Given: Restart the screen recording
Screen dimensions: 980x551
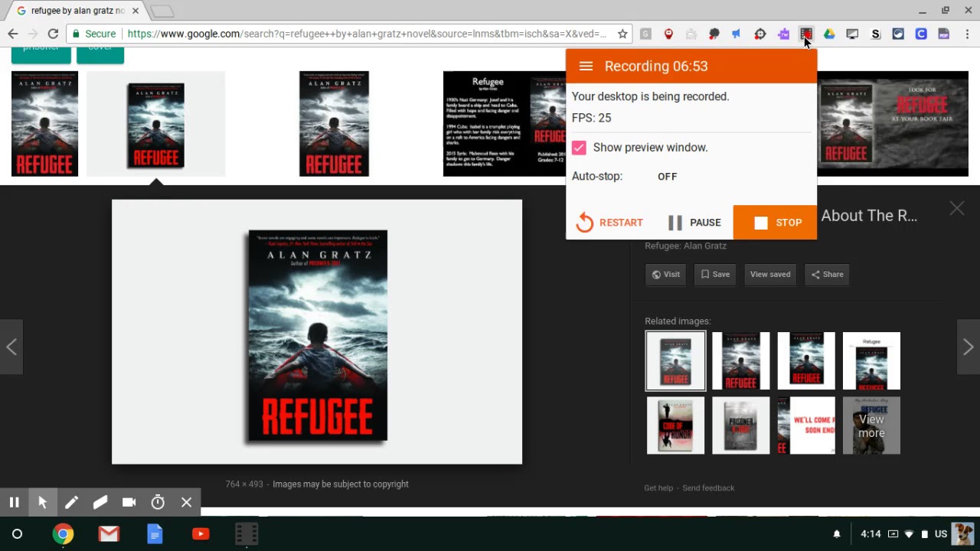Looking at the screenshot, I should coord(609,223).
